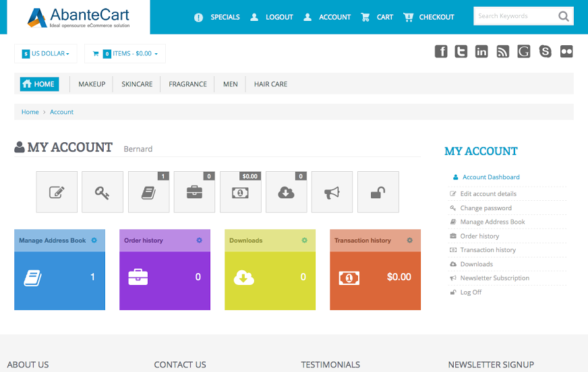Open the Fragrance category

[x=187, y=84]
